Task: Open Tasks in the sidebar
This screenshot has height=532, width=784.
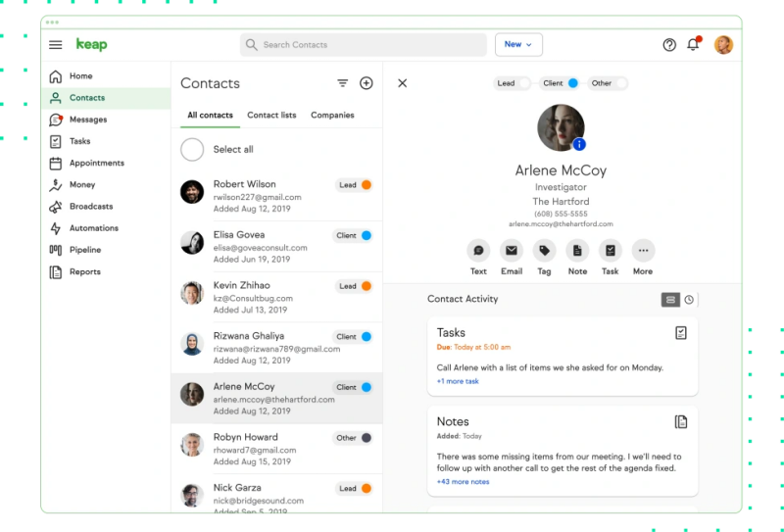Action: [x=106, y=141]
